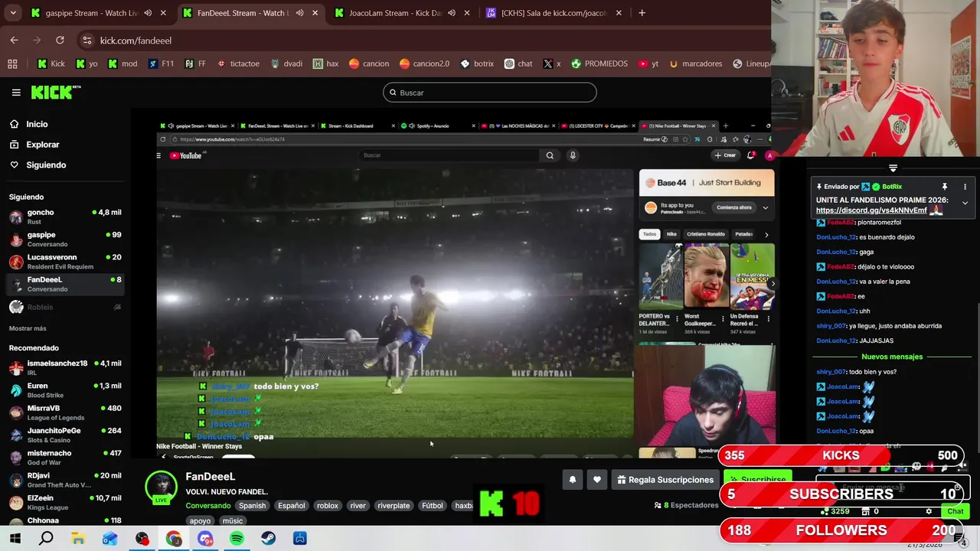Open the tab search dropdown arrow
The height and width of the screenshot is (551, 980).
[12, 13]
